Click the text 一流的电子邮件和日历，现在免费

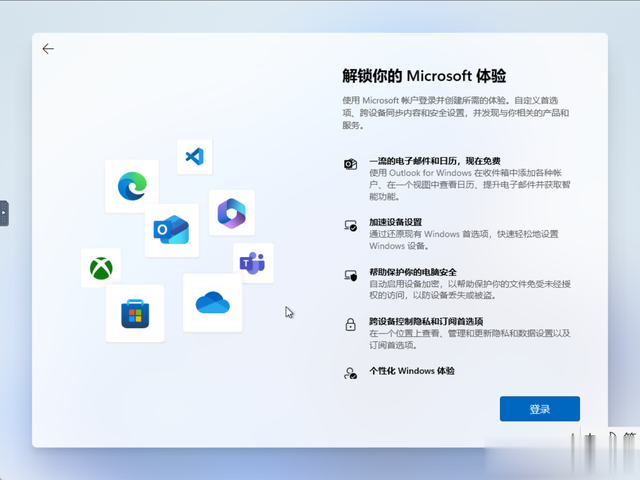click(x=435, y=161)
